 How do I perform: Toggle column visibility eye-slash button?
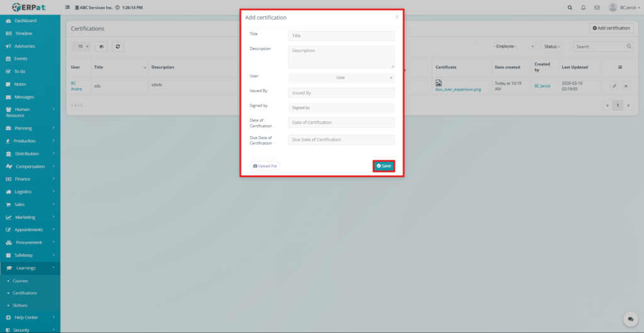point(101,47)
